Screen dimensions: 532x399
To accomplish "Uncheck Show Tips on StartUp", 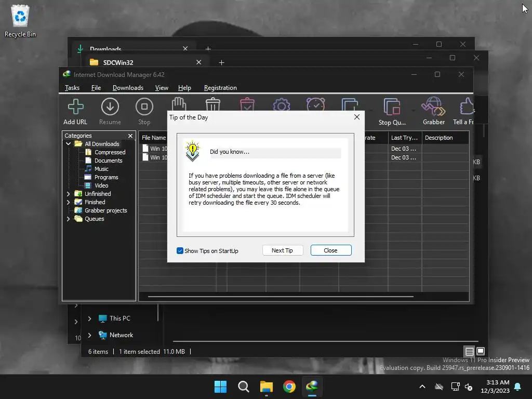I will 180,251.
